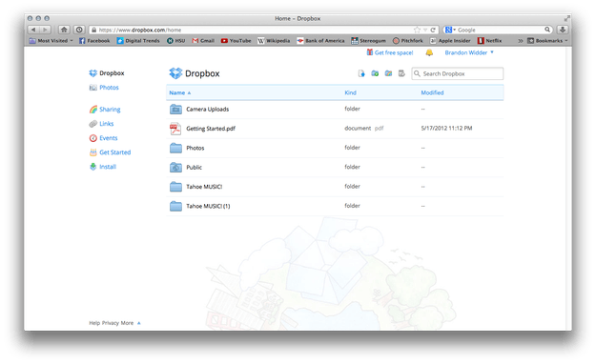This screenshot has width=596, height=364.
Task: Open the HSU bookmark
Action: coord(176,41)
